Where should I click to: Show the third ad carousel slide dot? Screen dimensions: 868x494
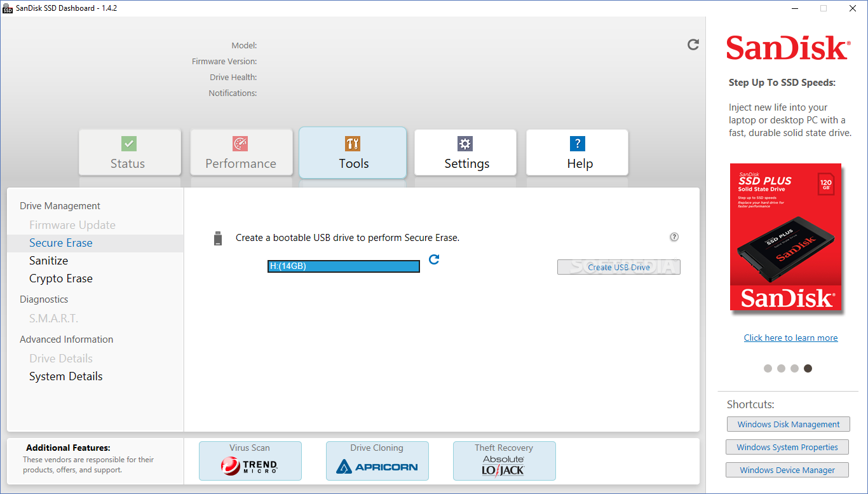click(x=794, y=368)
